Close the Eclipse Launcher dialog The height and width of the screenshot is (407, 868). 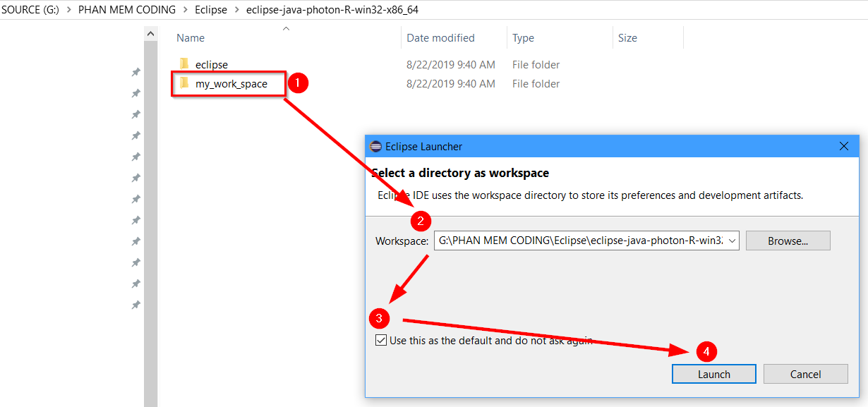(x=843, y=146)
